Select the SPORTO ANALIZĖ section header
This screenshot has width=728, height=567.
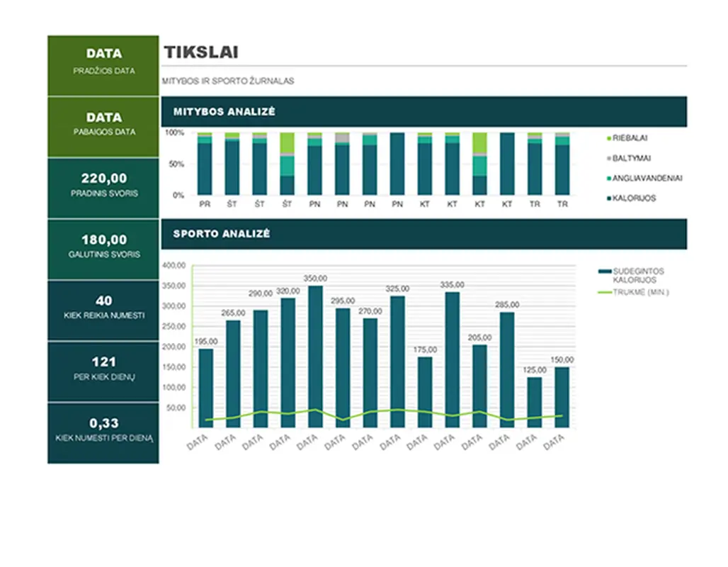[423, 234]
